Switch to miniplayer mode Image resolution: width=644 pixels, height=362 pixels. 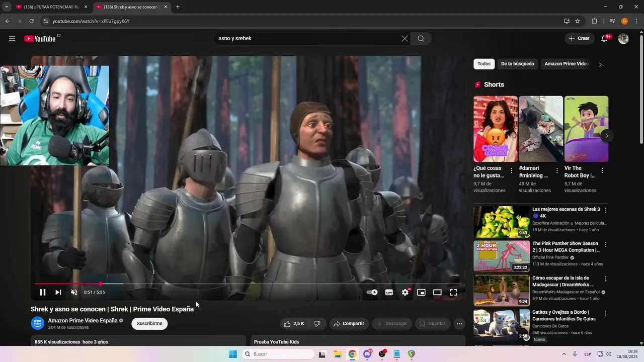(421, 292)
